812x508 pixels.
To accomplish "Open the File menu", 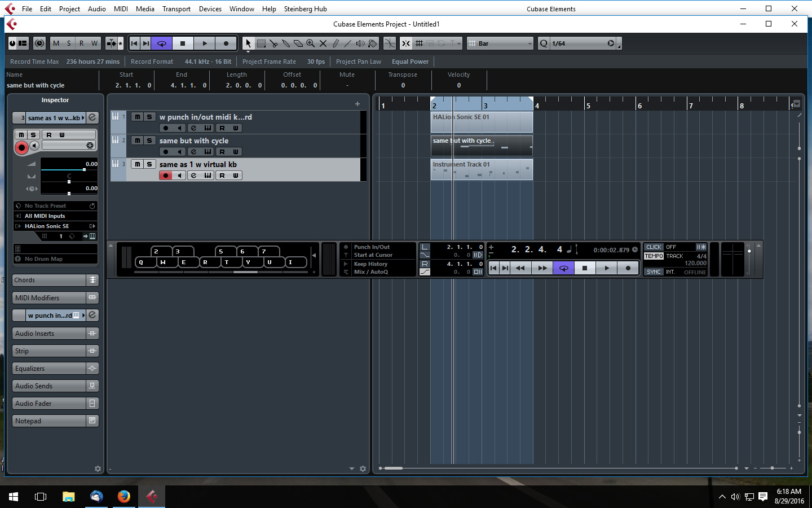I will tap(27, 8).
